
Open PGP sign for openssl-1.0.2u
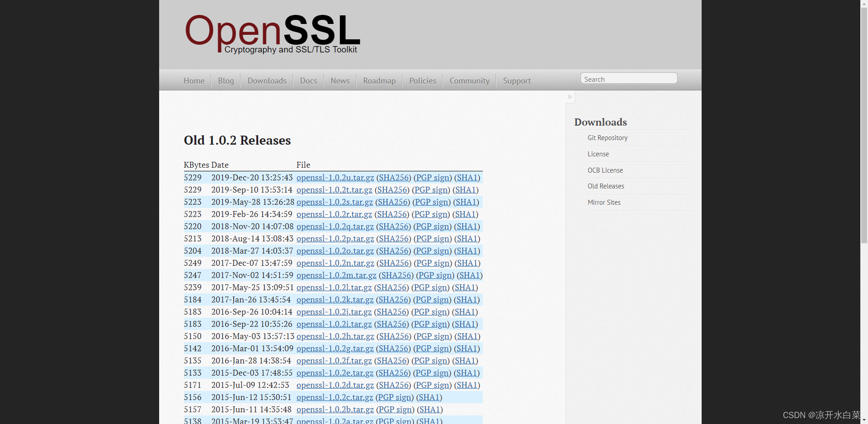433,178
